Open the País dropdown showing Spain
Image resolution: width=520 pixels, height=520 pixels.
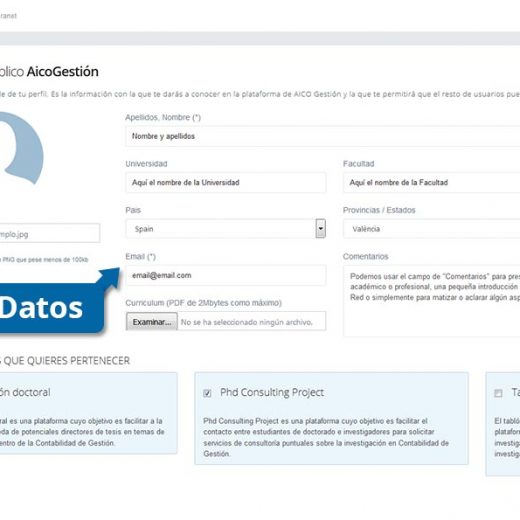(226, 229)
